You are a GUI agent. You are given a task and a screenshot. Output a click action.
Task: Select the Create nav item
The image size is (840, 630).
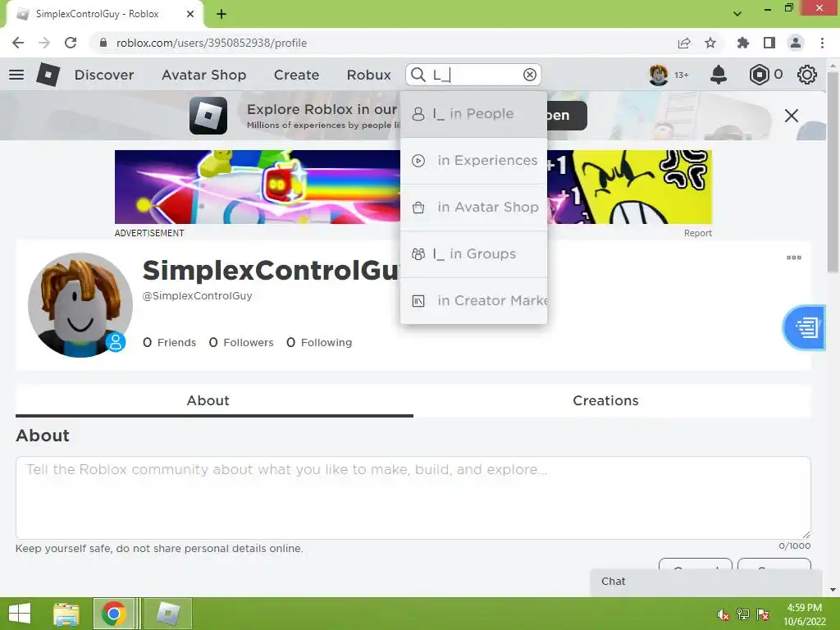(296, 75)
